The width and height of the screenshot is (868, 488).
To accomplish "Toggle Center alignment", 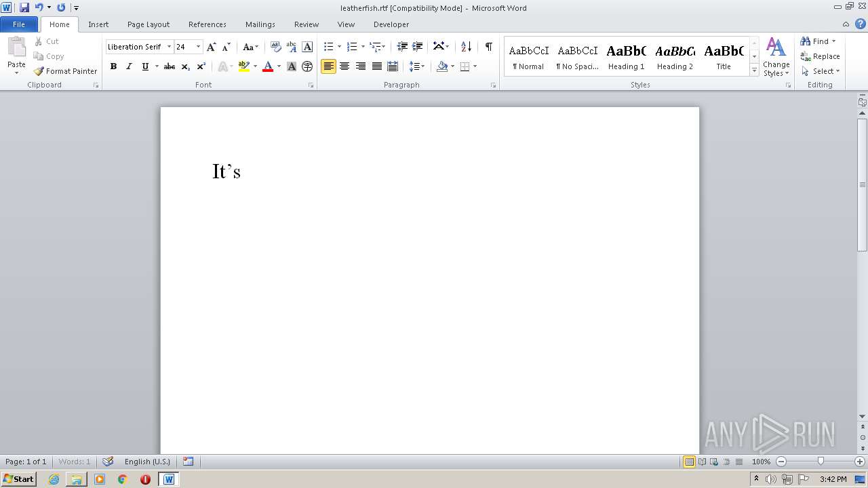I will coord(344,66).
